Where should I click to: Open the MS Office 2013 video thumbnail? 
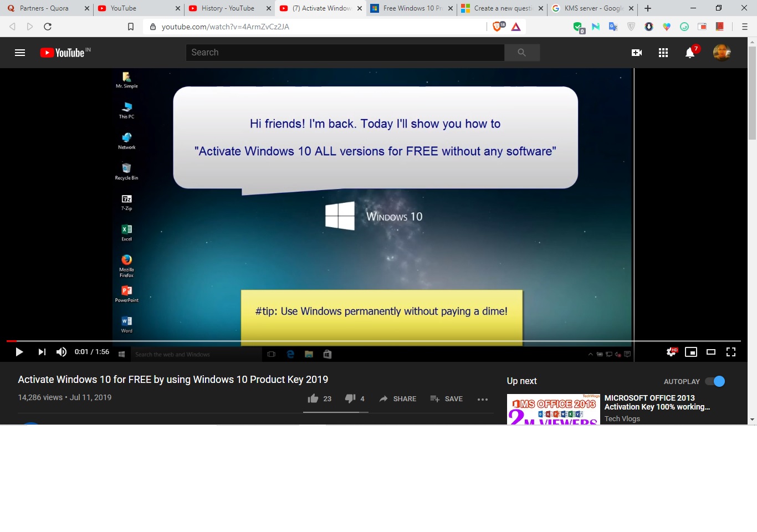553,409
